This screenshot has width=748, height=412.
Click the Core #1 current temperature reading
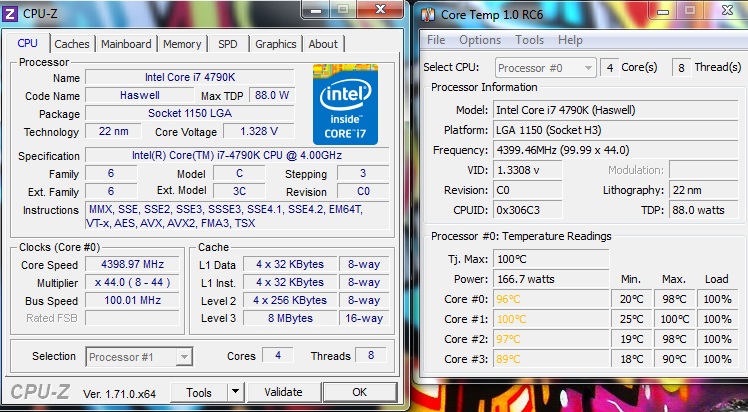[551, 319]
